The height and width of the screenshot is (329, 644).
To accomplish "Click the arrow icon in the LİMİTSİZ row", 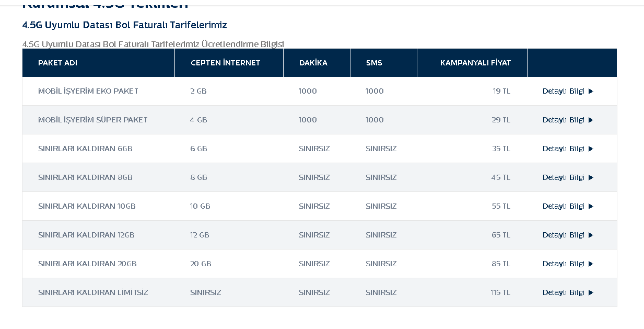I will 591,293.
